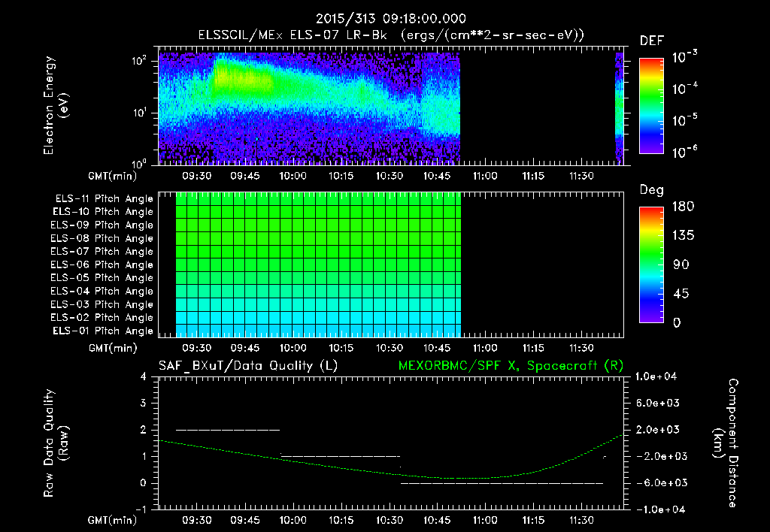Image resolution: width=770 pixels, height=532 pixels.
Task: Click 10:00 time label under data quality panel
Action: [x=293, y=520]
